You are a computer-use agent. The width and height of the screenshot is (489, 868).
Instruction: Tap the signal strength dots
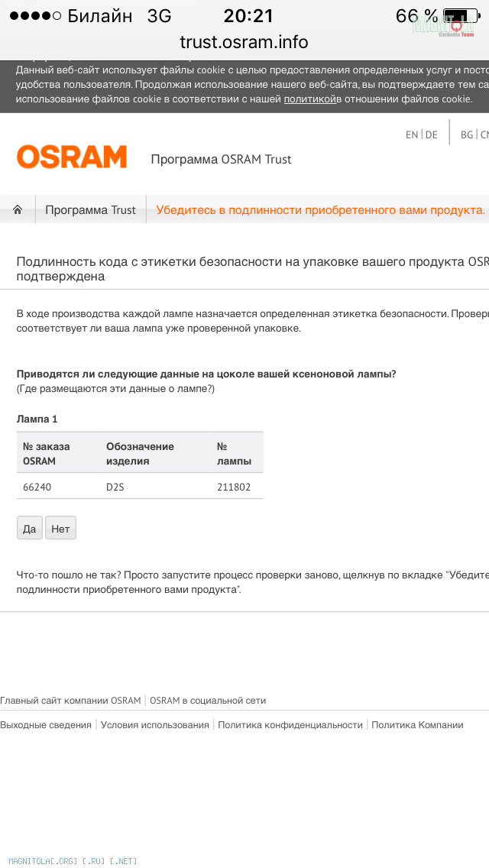(x=35, y=16)
